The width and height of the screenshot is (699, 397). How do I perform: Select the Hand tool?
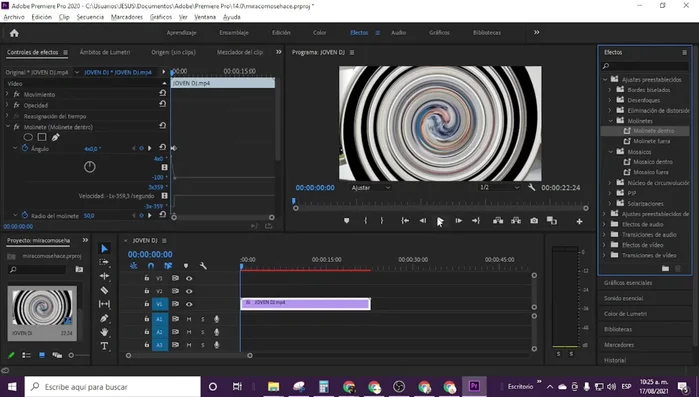click(x=104, y=332)
